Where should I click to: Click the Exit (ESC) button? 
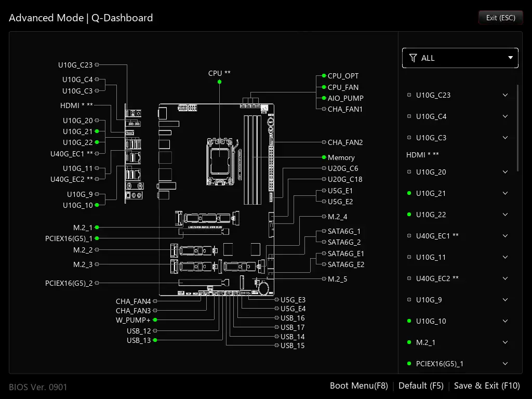point(500,18)
